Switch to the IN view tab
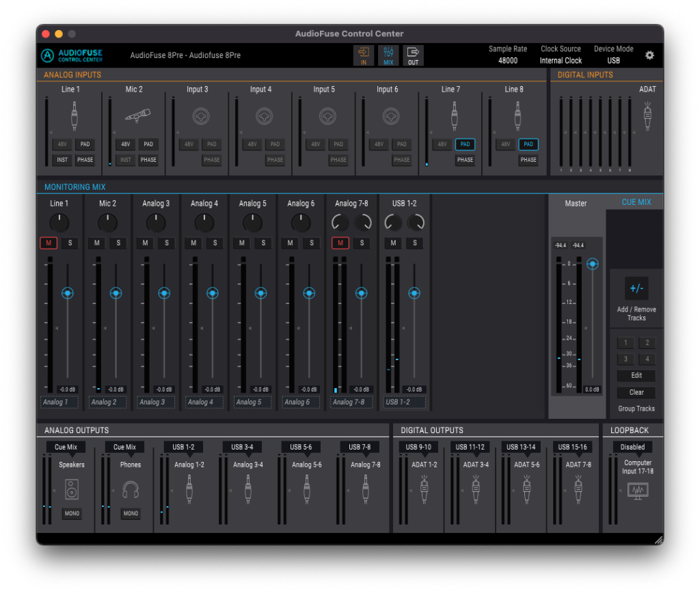Screen dimensions: 700x593 [364, 55]
